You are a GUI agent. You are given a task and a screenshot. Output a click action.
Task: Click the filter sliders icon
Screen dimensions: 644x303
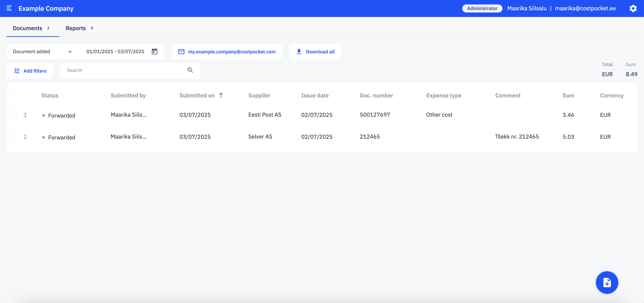pos(17,71)
